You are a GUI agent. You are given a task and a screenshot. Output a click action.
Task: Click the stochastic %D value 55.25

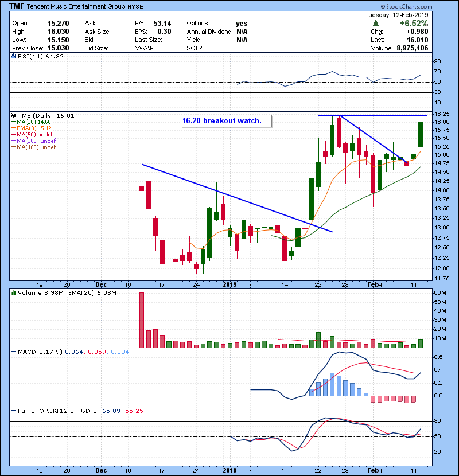click(x=134, y=411)
